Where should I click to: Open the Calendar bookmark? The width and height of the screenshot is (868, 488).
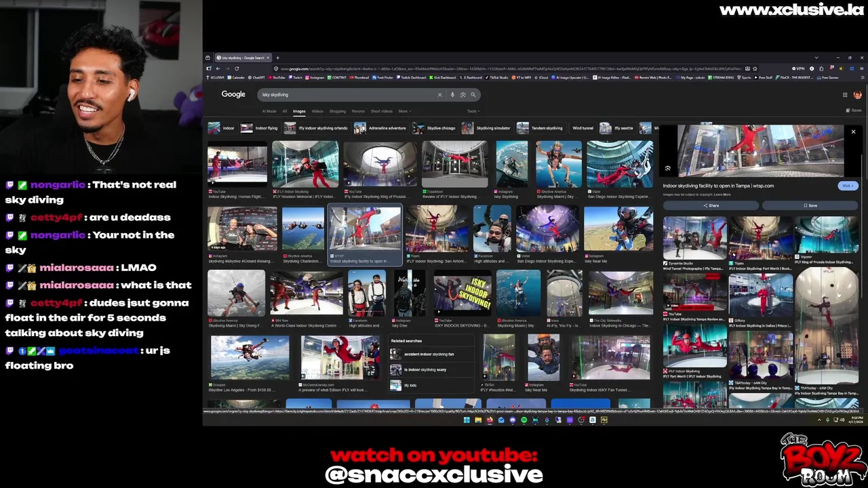click(236, 77)
